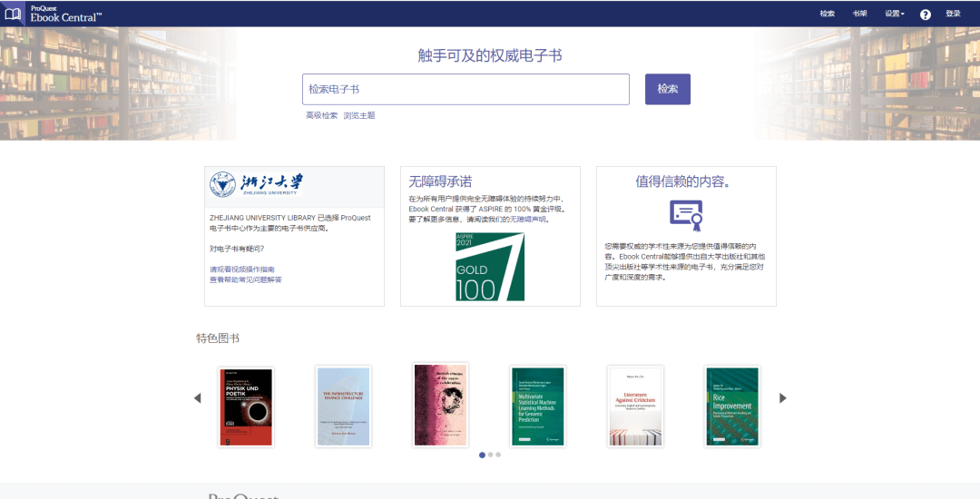
Task: Select the second carousel page dot
Action: (x=491, y=455)
